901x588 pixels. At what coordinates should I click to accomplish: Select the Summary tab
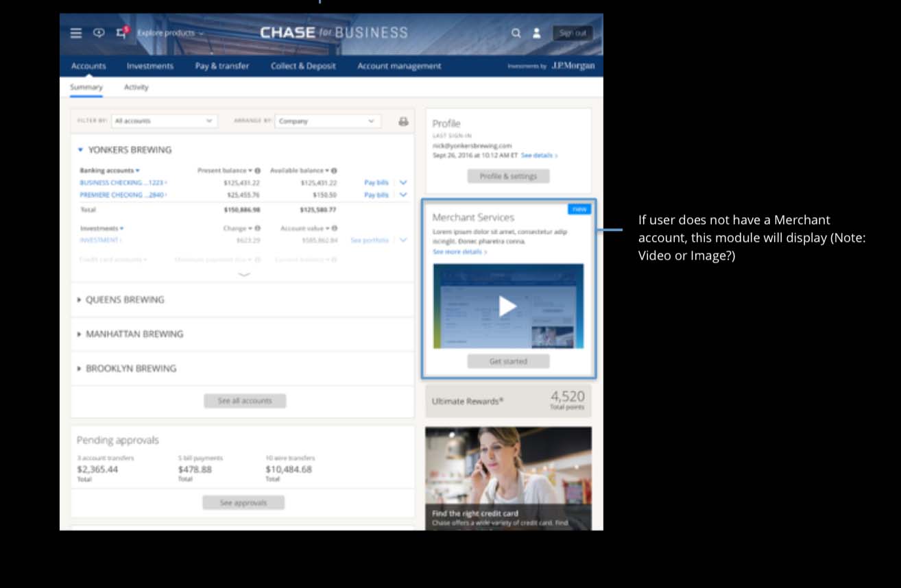[86, 87]
